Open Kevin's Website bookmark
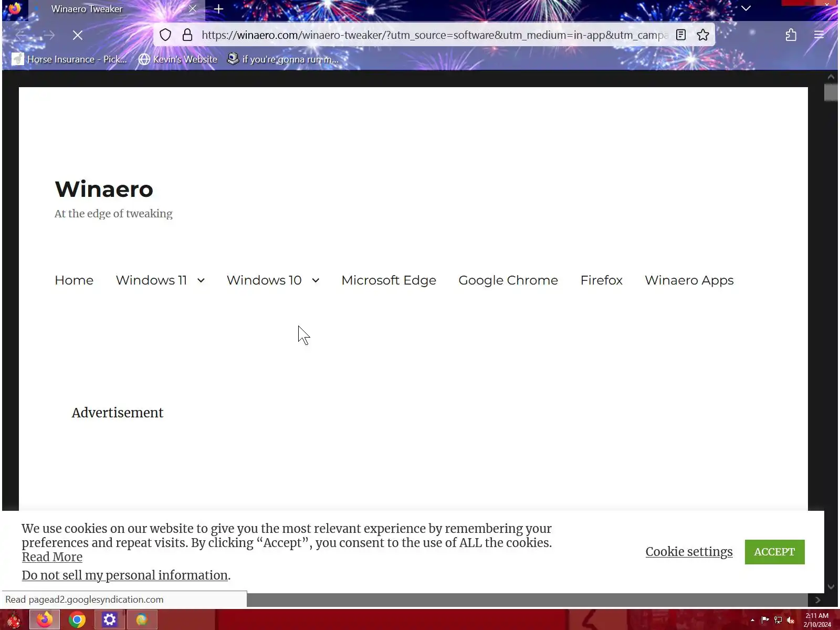The width and height of the screenshot is (840, 630). coord(178,59)
